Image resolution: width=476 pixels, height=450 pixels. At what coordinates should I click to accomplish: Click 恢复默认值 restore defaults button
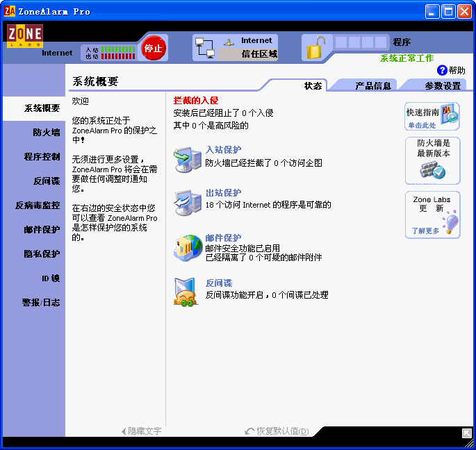277,431
